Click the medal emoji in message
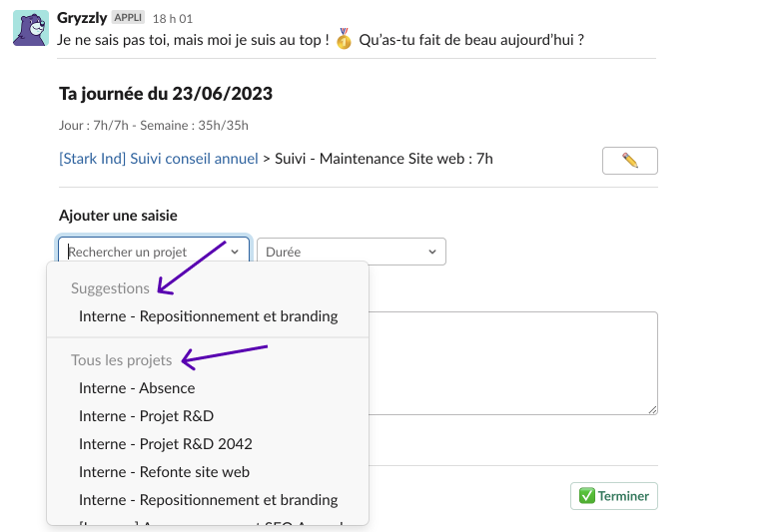The image size is (777, 532). (x=344, y=39)
